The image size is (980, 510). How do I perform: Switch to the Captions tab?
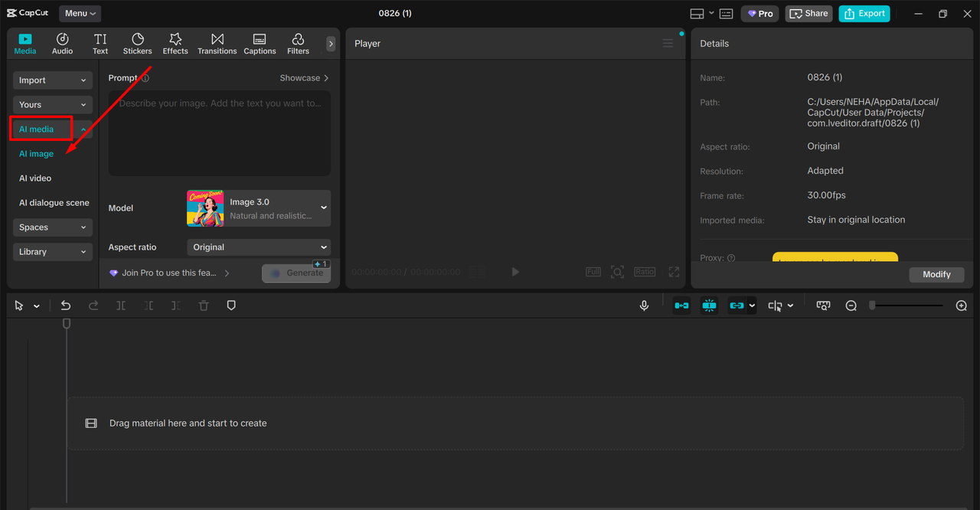tap(260, 44)
